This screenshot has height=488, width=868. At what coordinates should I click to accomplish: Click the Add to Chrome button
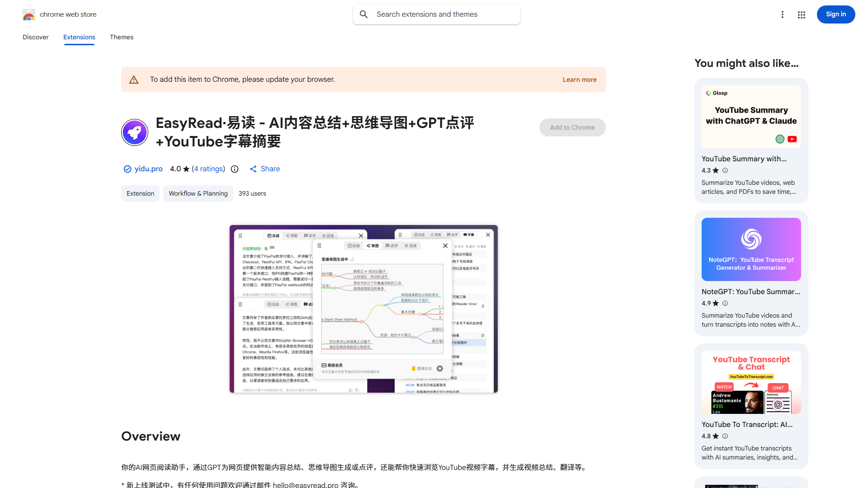pos(572,127)
